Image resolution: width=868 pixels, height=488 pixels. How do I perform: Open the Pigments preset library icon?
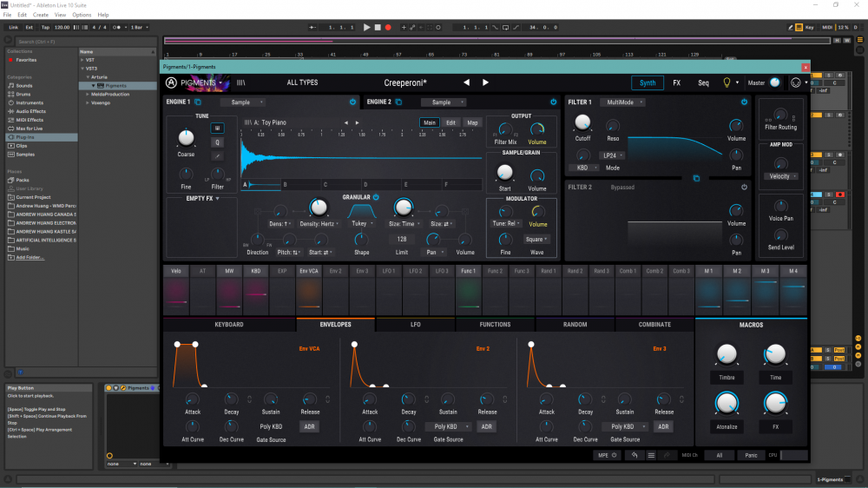click(x=240, y=82)
